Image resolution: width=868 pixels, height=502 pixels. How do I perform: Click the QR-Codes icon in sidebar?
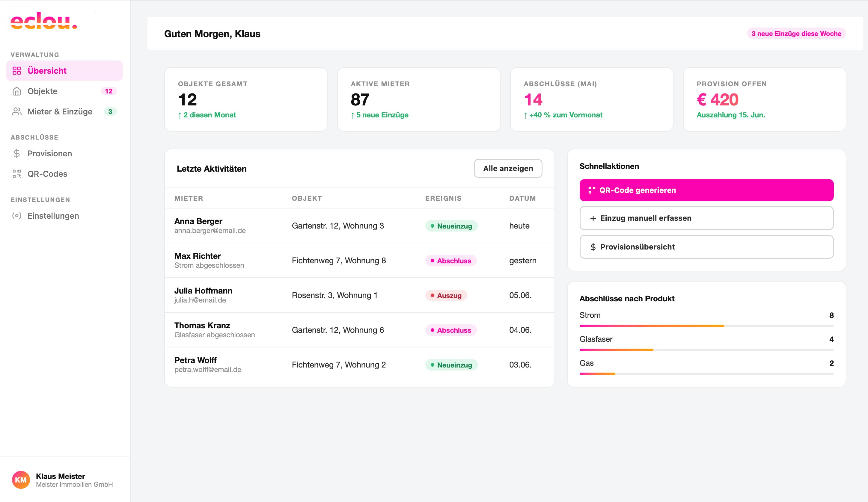[17, 174]
